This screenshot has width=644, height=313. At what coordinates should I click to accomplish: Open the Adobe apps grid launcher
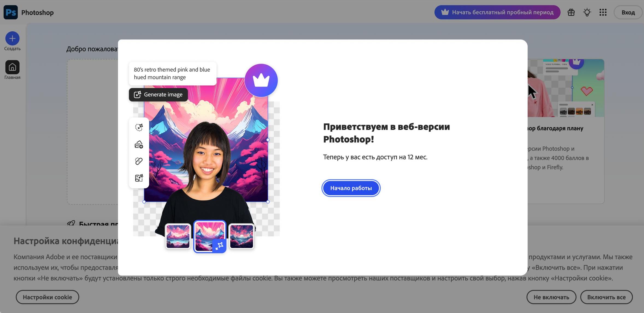click(602, 12)
